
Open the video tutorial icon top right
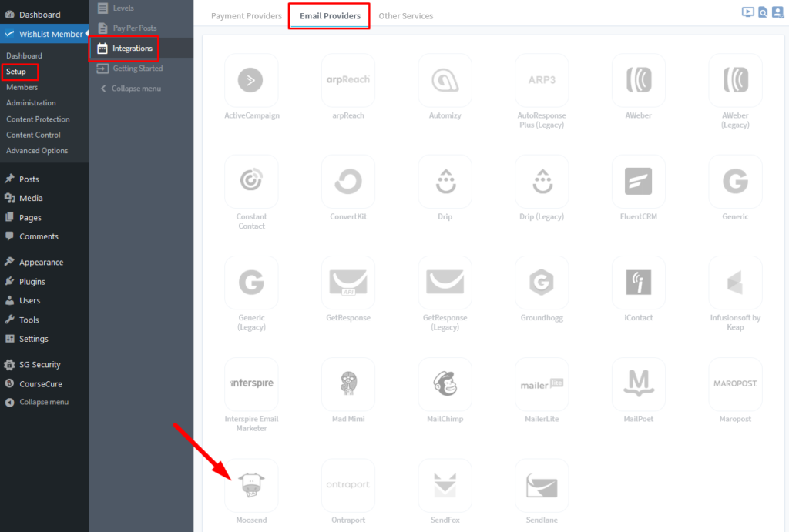point(747,12)
